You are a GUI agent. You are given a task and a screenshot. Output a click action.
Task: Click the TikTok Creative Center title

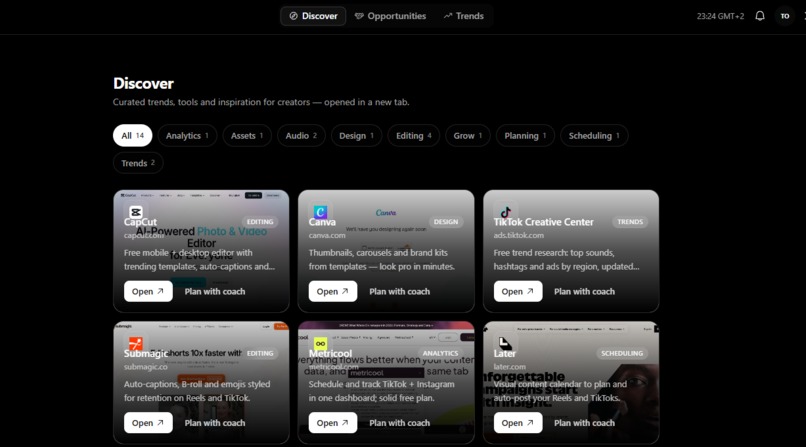point(543,222)
